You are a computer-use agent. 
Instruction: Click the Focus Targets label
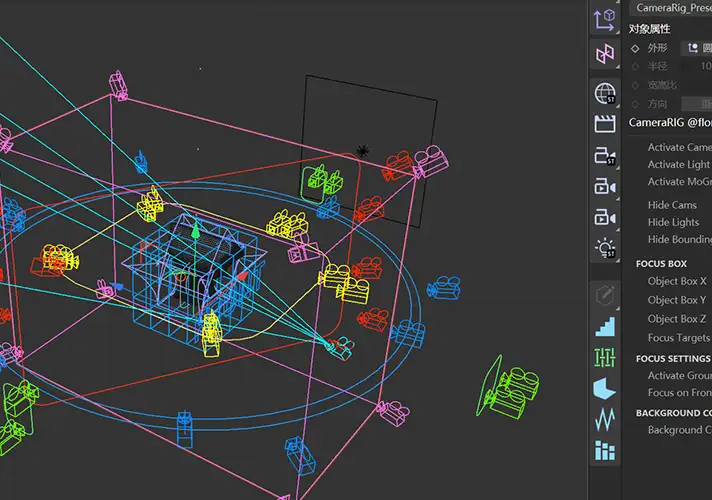(x=678, y=338)
